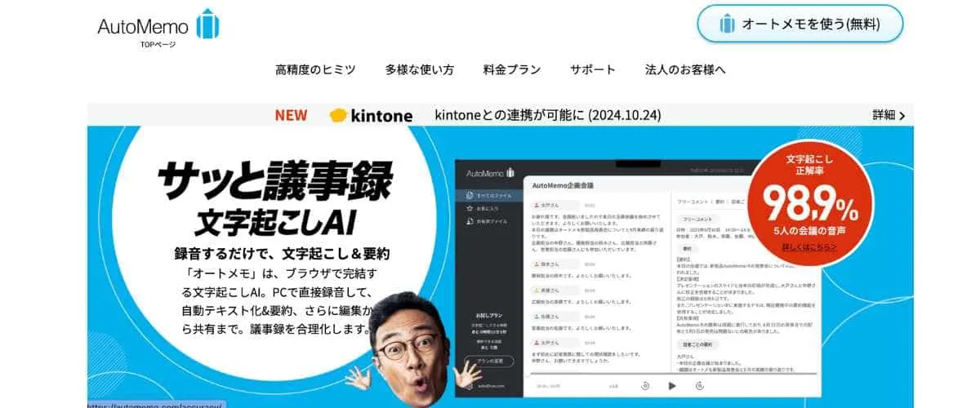Click the red NEW label in the news bar
The image size is (980, 408).
(291, 115)
